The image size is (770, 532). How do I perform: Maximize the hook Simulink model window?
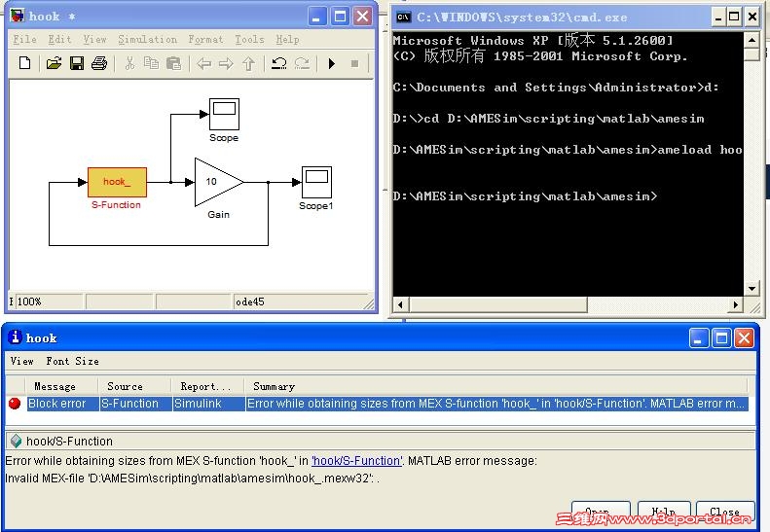[340, 17]
